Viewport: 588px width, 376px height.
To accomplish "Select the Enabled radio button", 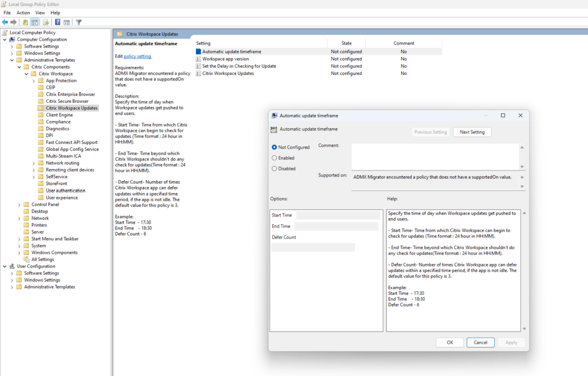I will pyautogui.click(x=275, y=158).
